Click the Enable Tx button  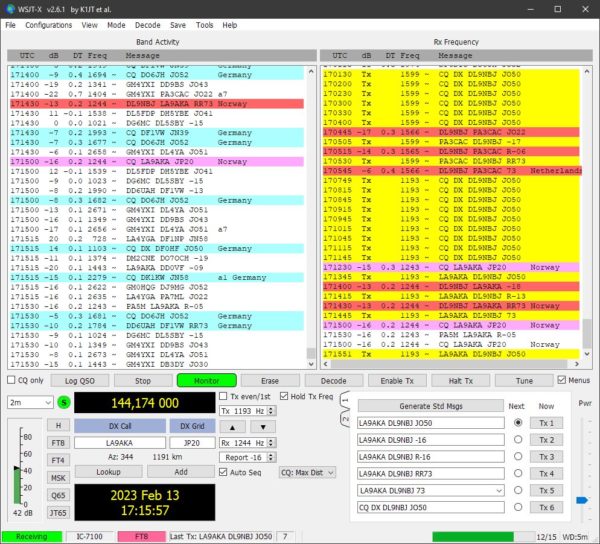coord(397,381)
